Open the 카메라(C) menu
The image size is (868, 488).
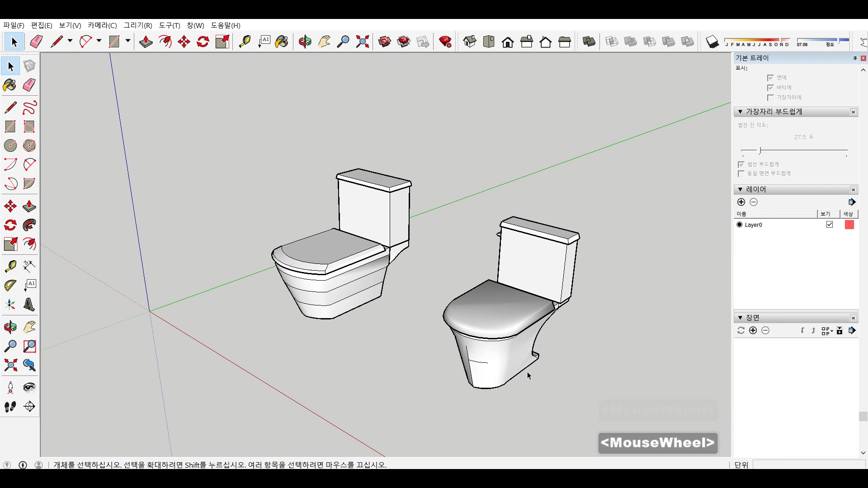pyautogui.click(x=102, y=25)
